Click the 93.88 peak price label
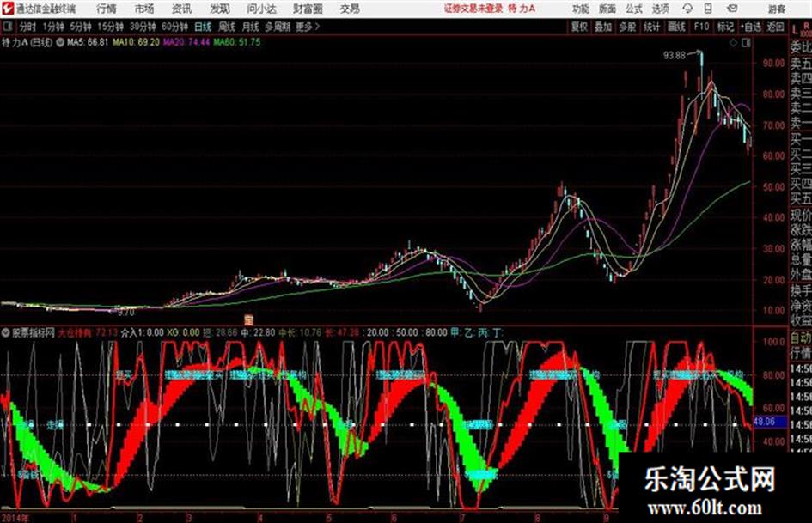Viewport: 812px width, 523px height. pos(675,55)
